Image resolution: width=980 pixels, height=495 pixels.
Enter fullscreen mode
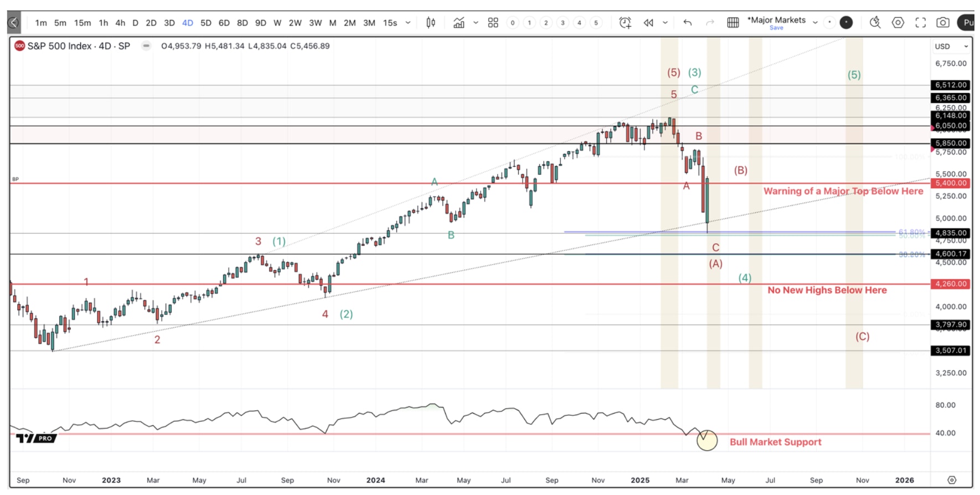pos(921,23)
